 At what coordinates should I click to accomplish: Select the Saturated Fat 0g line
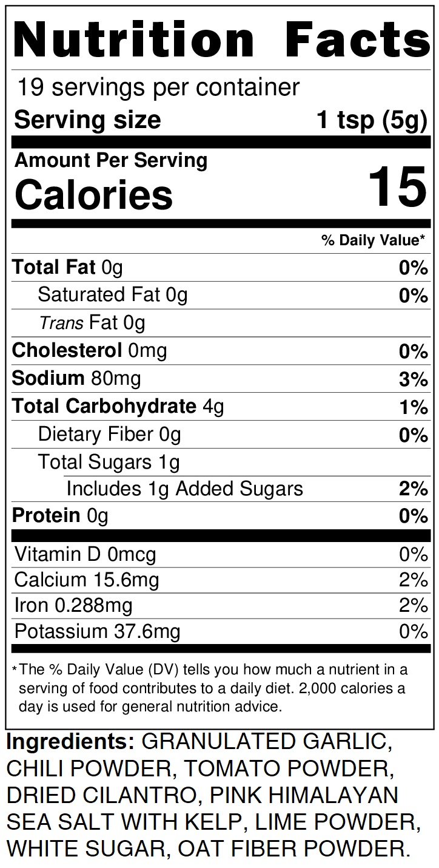(112, 295)
